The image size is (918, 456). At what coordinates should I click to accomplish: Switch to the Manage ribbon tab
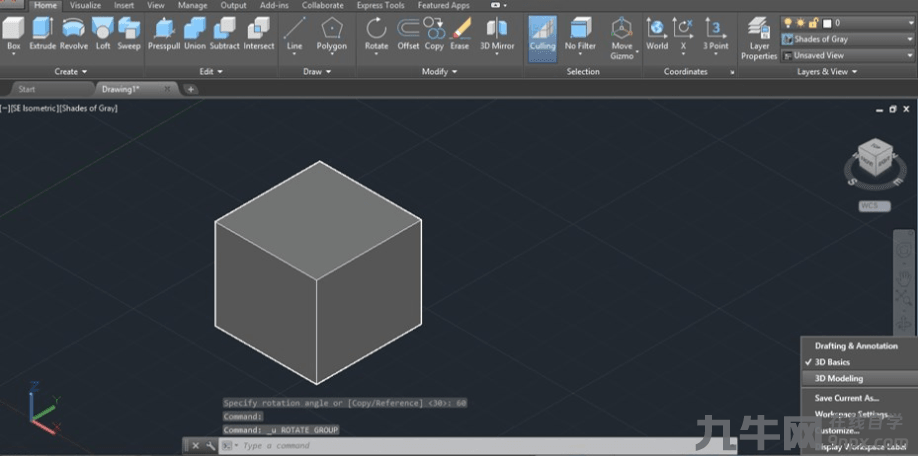(x=192, y=5)
